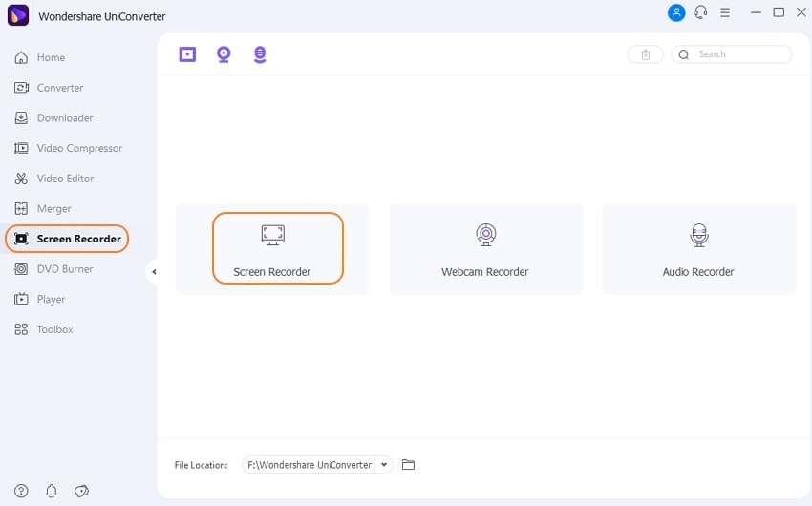Select Video Editor in the sidebar
The width and height of the screenshot is (812, 506).
tap(54, 179)
